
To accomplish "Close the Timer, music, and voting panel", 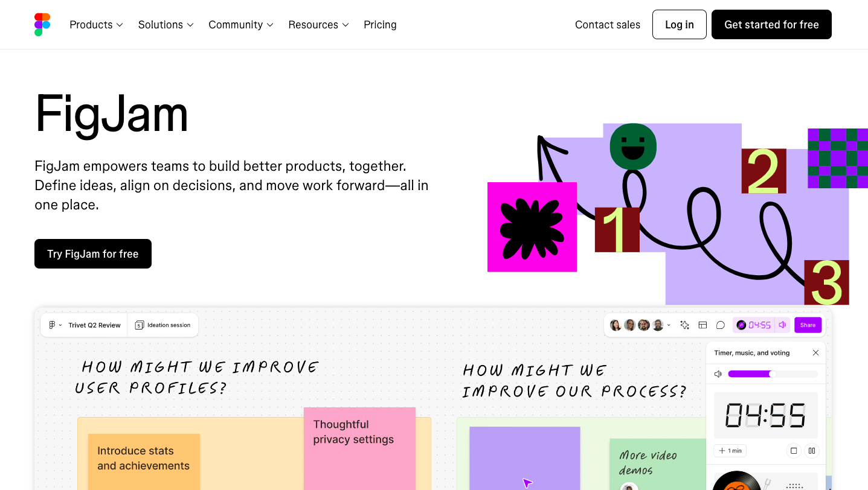I will coord(815,353).
